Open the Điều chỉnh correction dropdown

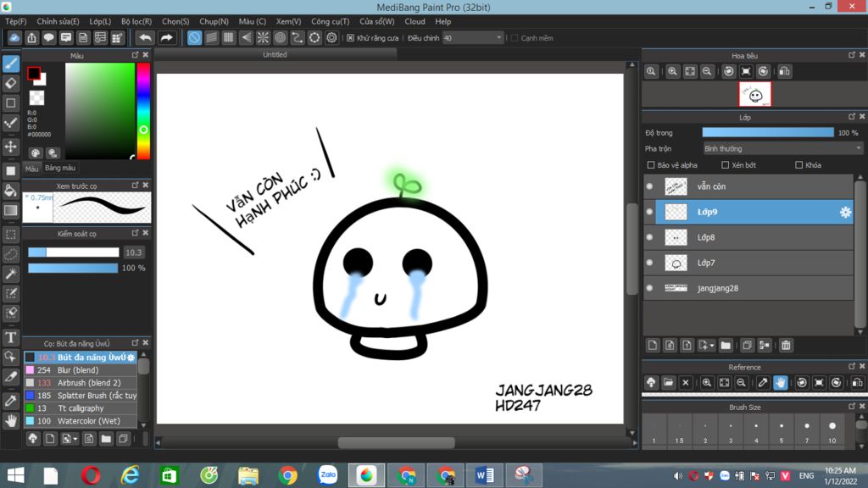(473, 38)
